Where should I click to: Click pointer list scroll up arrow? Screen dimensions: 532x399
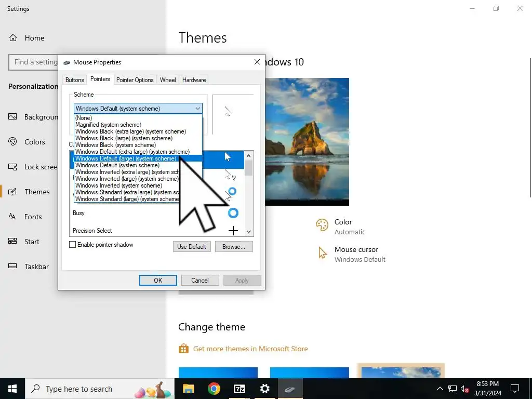[249, 156]
